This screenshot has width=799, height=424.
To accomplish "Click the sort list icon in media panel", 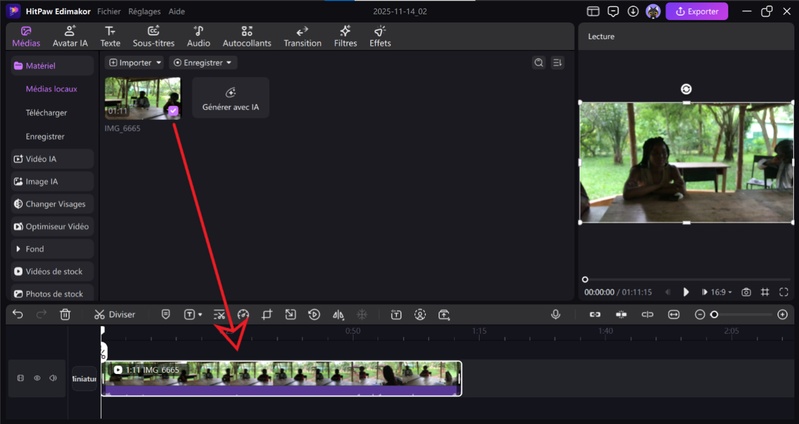I will [557, 63].
